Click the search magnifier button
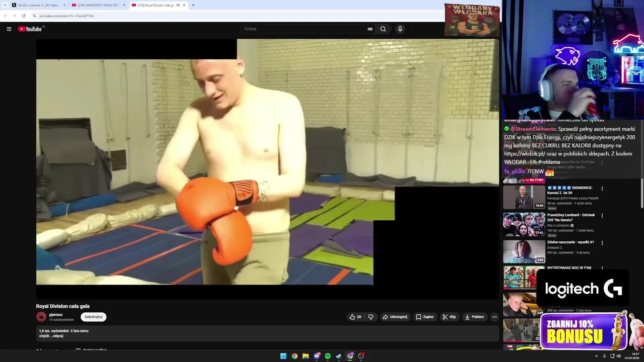Screen dimensions: 644x362 [x=383, y=29]
